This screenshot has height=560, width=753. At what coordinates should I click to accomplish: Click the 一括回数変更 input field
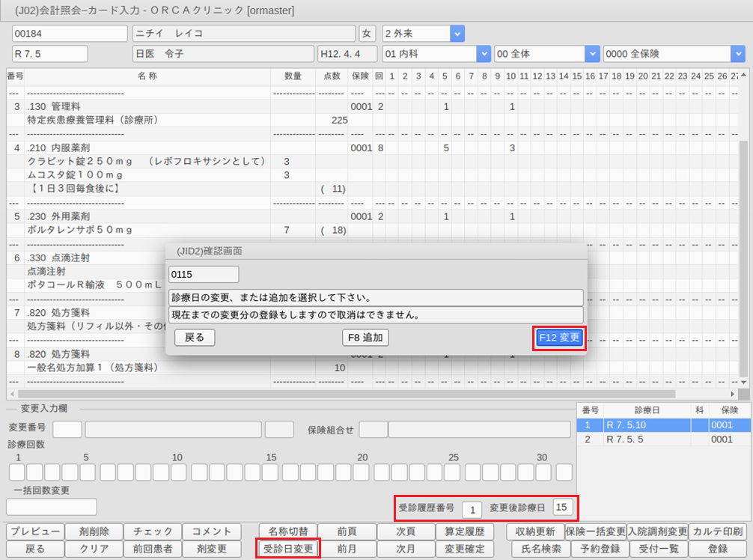pyautogui.click(x=52, y=507)
